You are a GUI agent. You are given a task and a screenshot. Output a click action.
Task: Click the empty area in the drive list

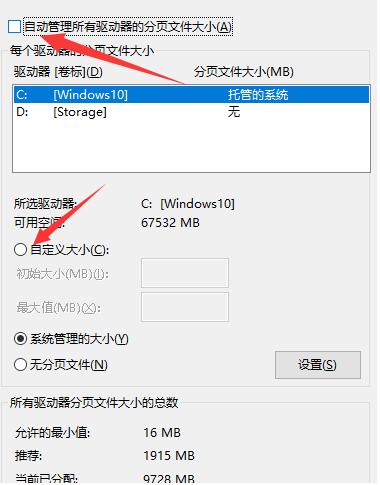[x=191, y=146]
